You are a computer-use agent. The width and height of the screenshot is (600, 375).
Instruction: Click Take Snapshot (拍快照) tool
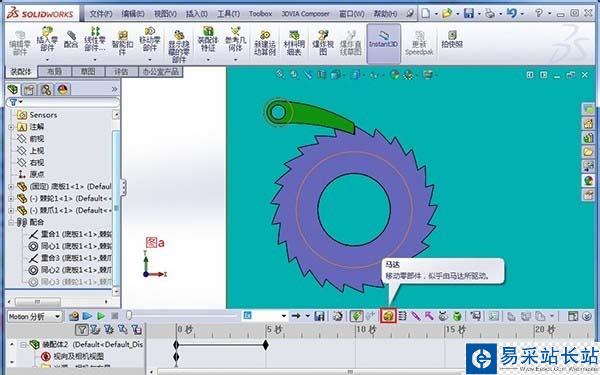pos(452,39)
